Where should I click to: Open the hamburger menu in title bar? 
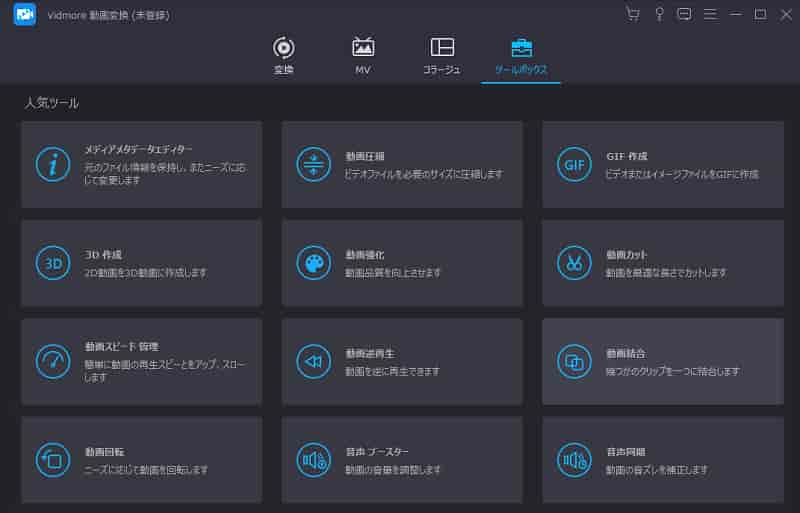coord(710,14)
